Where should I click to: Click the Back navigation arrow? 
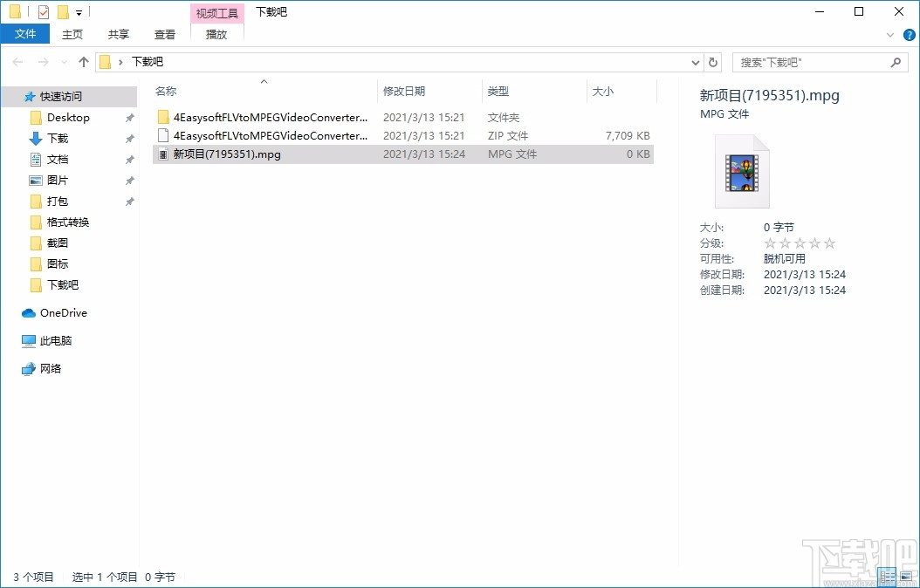click(16, 61)
